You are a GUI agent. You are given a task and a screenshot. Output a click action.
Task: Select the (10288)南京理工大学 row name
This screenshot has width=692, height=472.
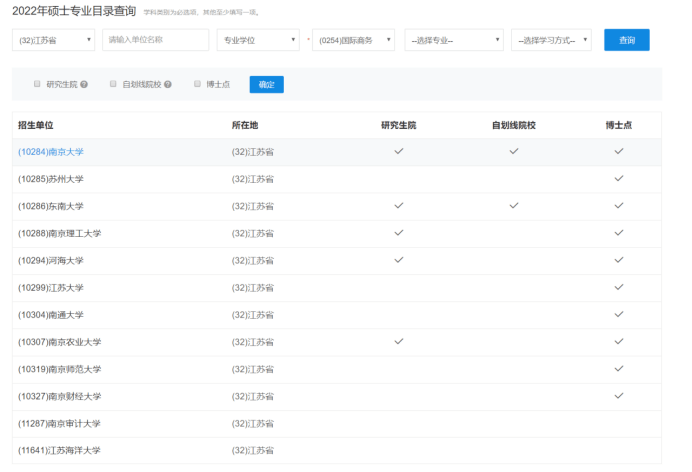60,233
